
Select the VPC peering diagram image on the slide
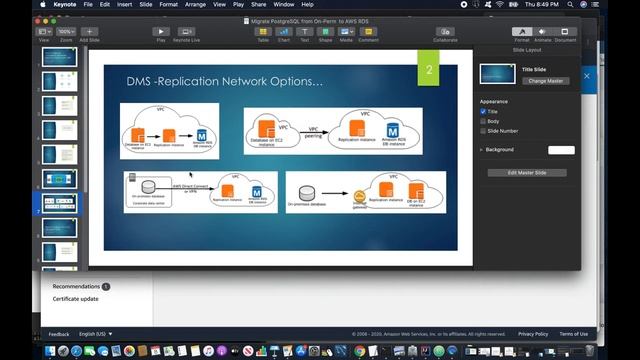tap(333, 131)
